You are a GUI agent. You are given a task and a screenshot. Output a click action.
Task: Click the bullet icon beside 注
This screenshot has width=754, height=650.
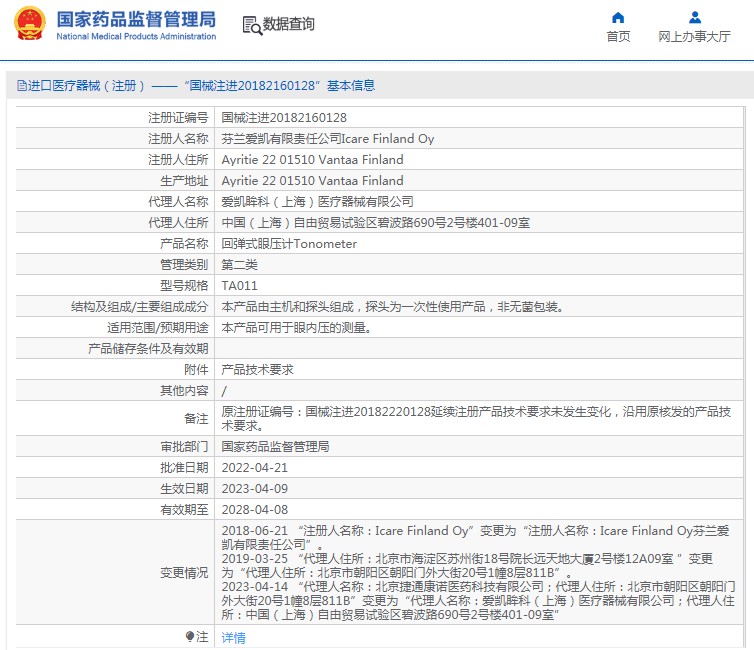click(x=189, y=637)
